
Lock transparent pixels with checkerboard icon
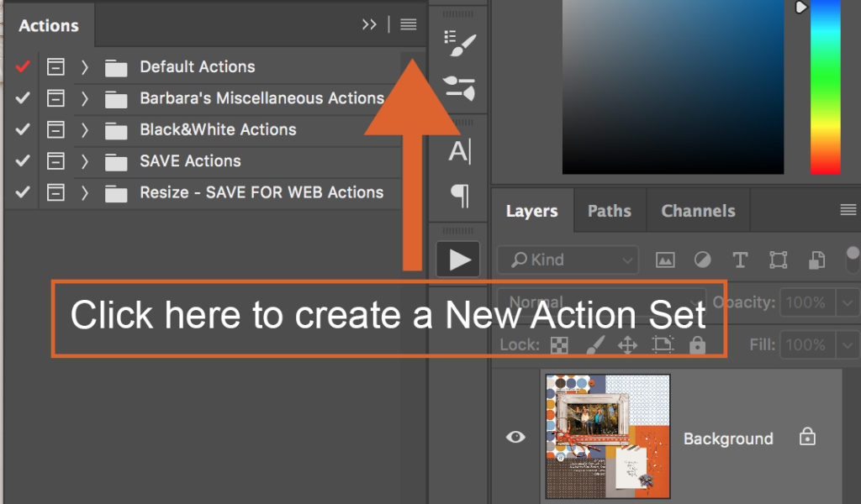tap(559, 344)
